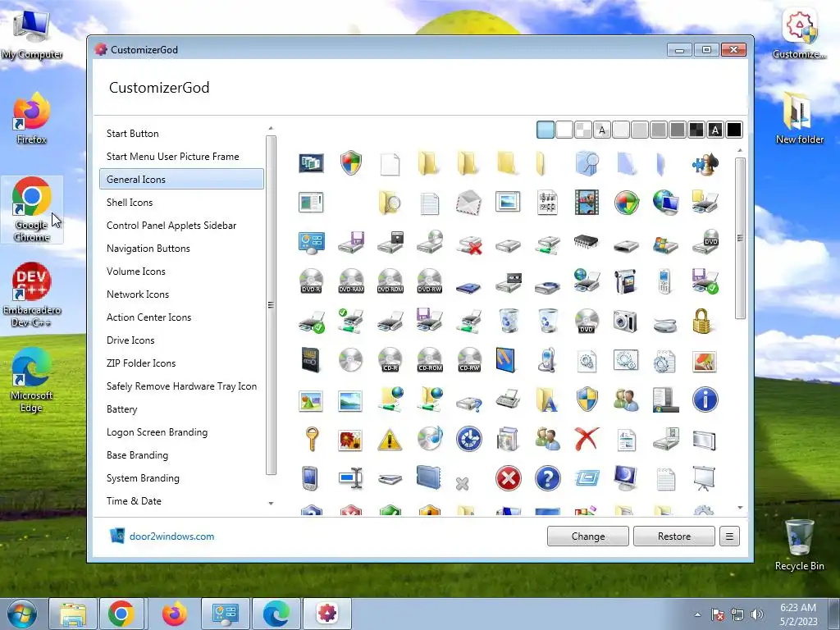The height and width of the screenshot is (630, 840).
Task: Choose the light swatch with letter A
Action: coord(601,130)
